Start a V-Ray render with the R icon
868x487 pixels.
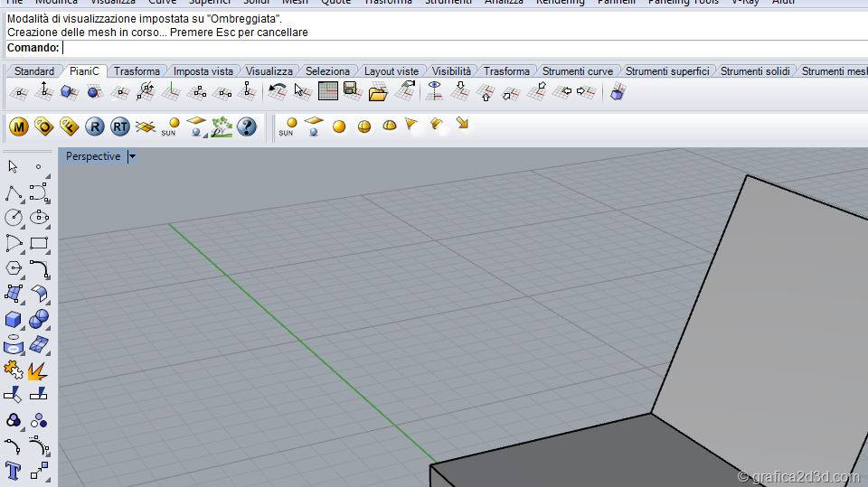(95, 127)
